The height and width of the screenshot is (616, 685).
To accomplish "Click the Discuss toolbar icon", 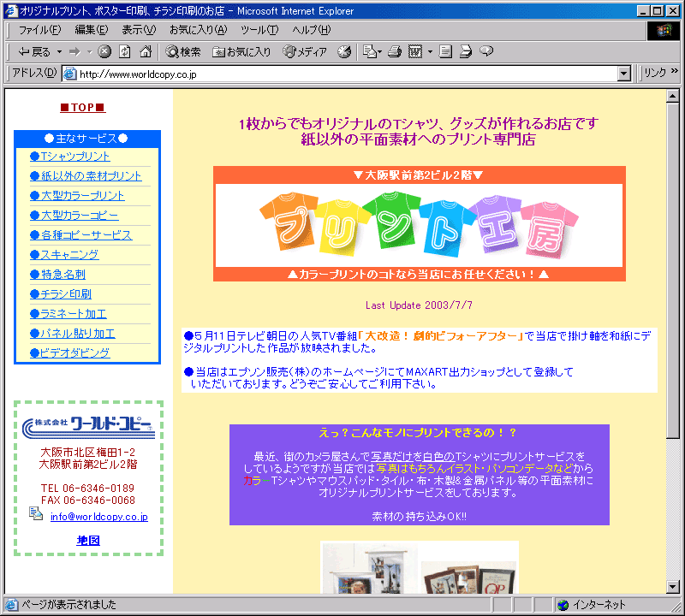I will [466, 51].
